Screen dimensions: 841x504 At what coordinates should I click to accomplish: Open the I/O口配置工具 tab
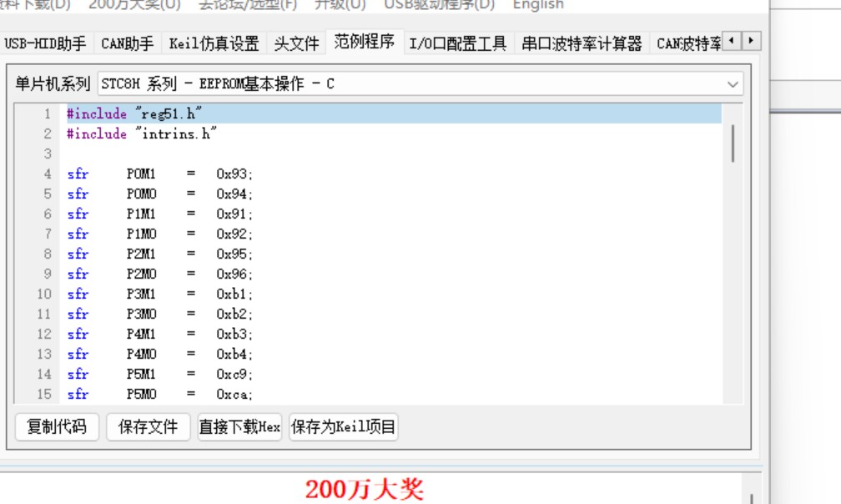tap(457, 43)
